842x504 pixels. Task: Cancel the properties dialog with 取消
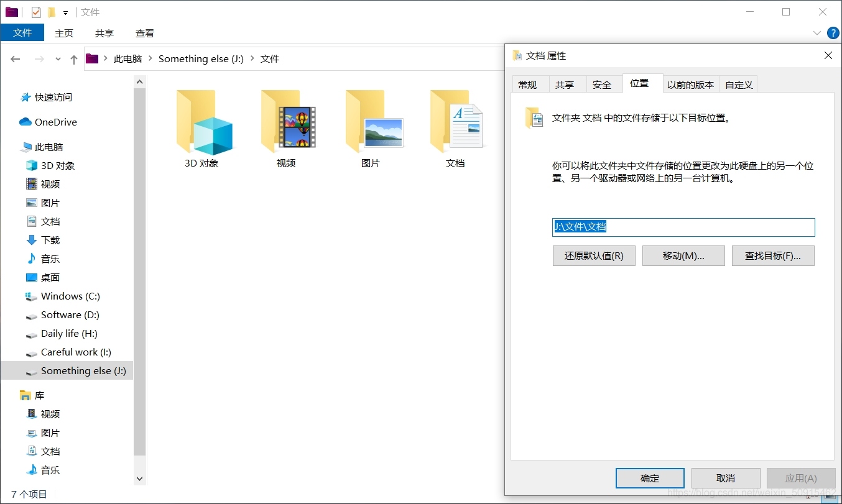pos(726,478)
